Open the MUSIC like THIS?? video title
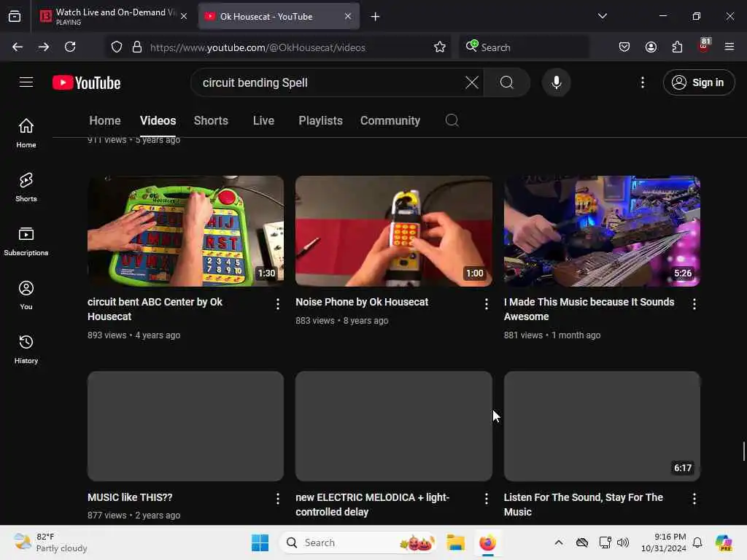This screenshot has height=560, width=747. click(x=130, y=497)
